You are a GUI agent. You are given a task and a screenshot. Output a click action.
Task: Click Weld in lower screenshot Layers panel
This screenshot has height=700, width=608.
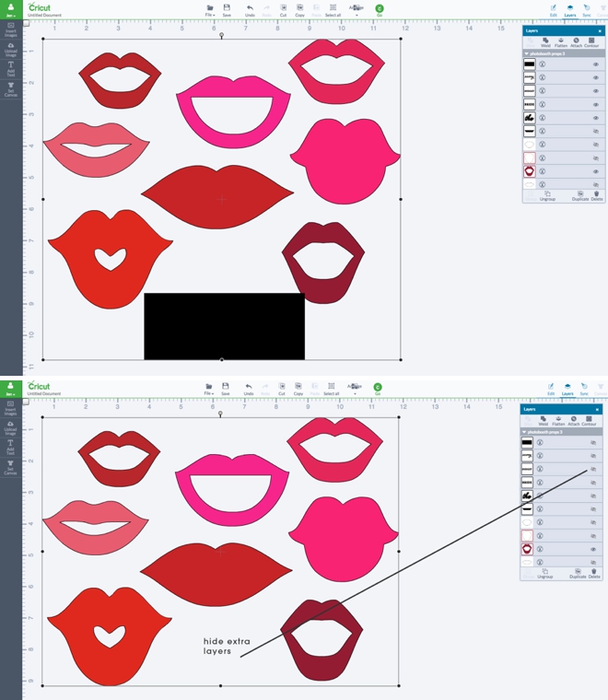point(544,421)
